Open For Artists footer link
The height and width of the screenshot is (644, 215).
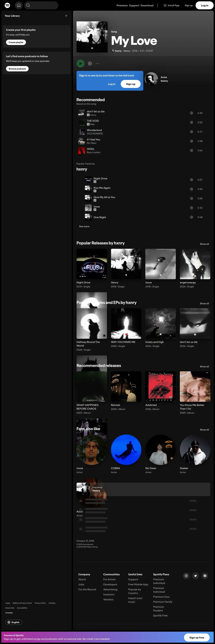[x=109, y=579]
